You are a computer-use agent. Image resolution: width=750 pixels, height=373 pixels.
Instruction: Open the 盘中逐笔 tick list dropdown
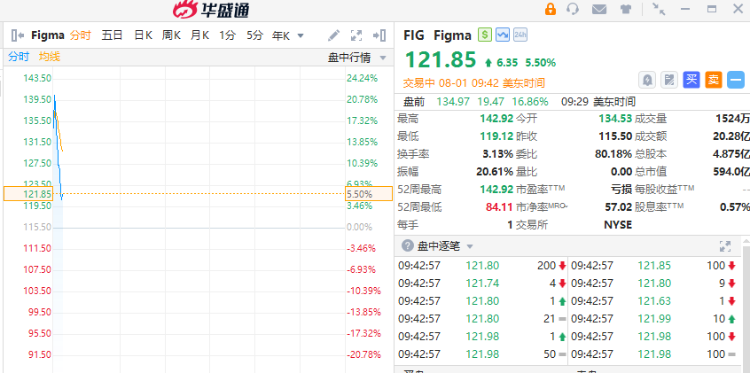470,246
